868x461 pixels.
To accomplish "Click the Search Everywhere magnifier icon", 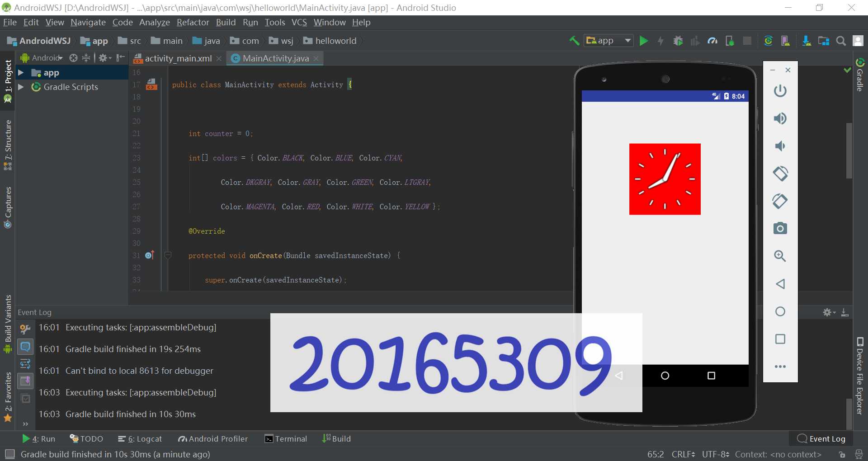I will tap(841, 41).
